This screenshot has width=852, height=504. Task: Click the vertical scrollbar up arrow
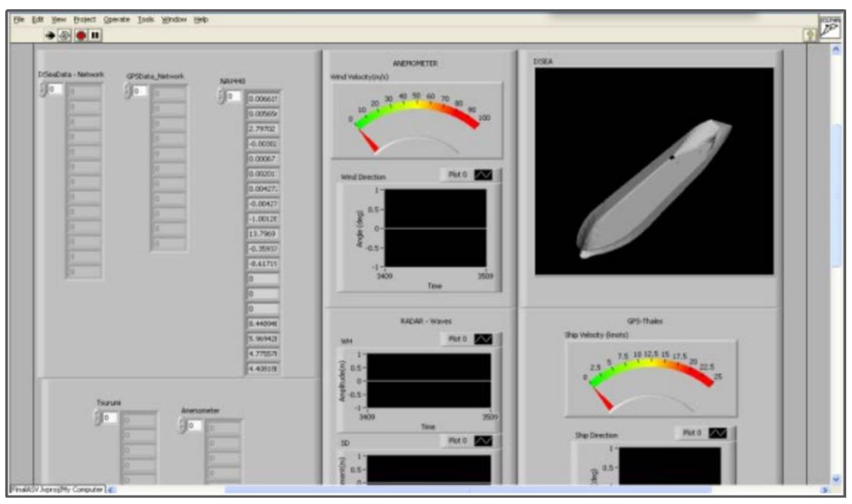click(x=836, y=50)
